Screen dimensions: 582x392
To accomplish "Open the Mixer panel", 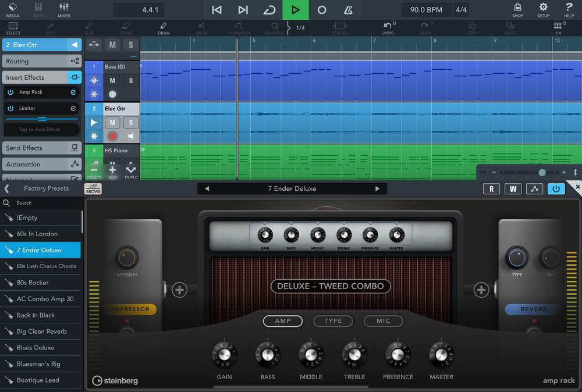I will pos(64,9).
